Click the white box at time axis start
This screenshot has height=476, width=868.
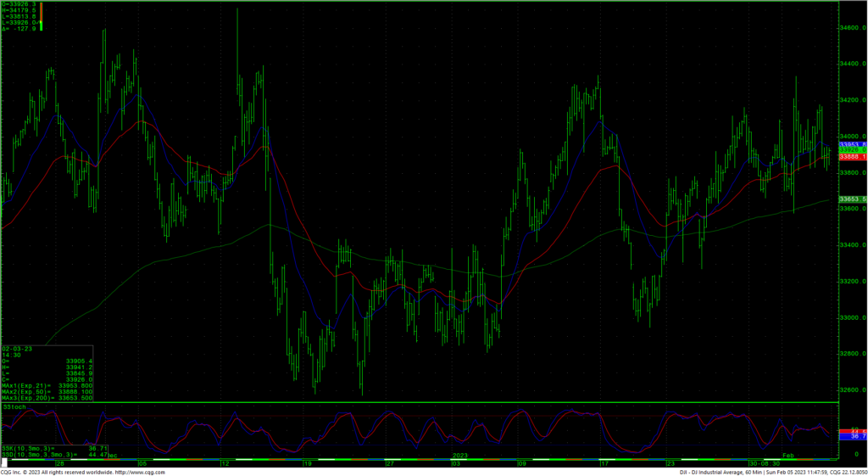click(x=3, y=463)
